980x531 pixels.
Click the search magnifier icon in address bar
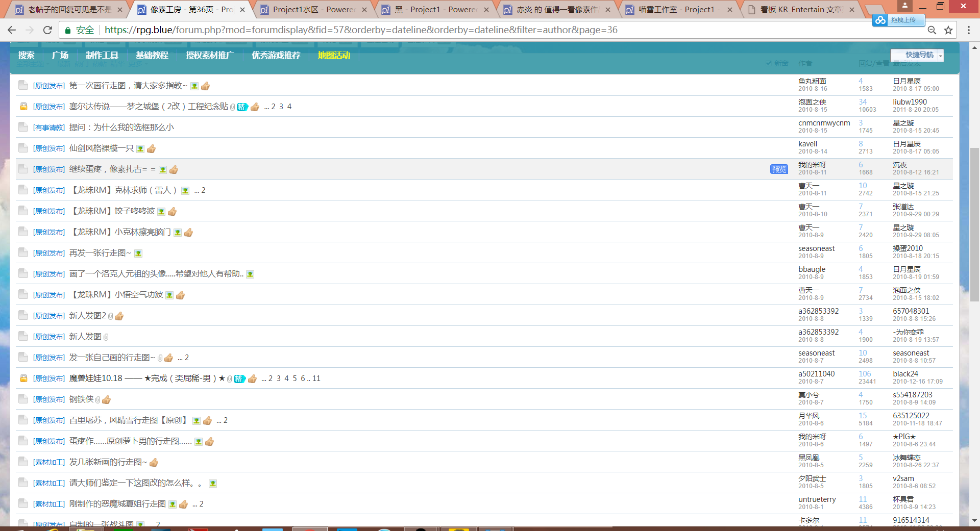[932, 30]
